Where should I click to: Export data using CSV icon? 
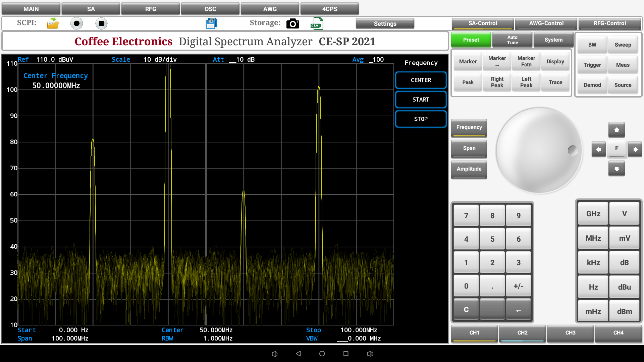[317, 23]
